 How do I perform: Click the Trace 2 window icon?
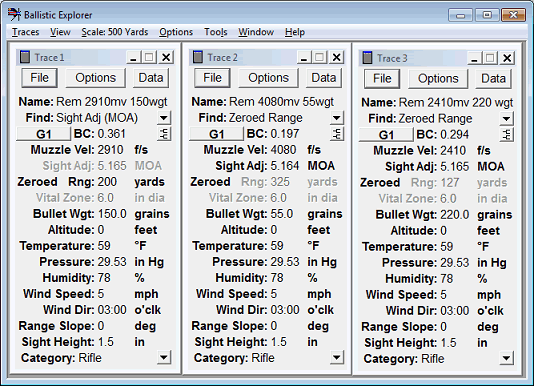click(198, 57)
